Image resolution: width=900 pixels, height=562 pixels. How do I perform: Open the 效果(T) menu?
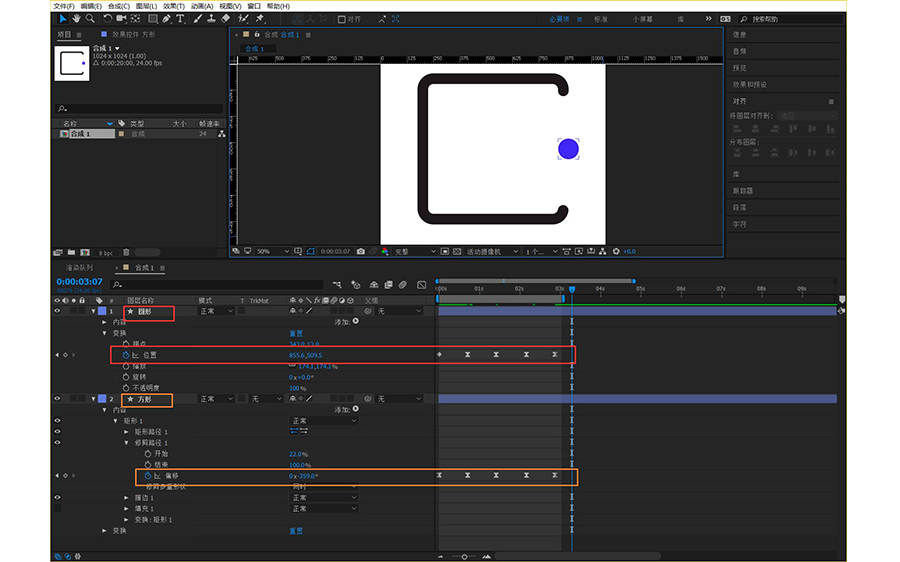tap(176, 6)
